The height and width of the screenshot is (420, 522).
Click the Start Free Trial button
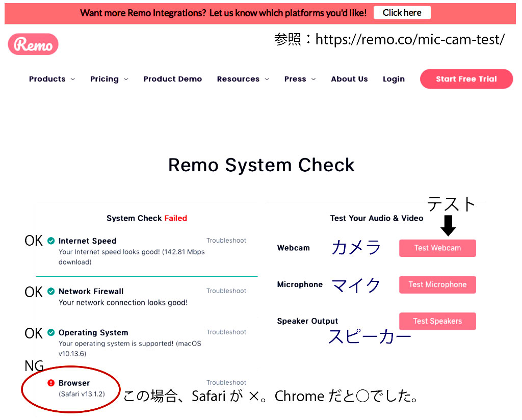pos(466,79)
